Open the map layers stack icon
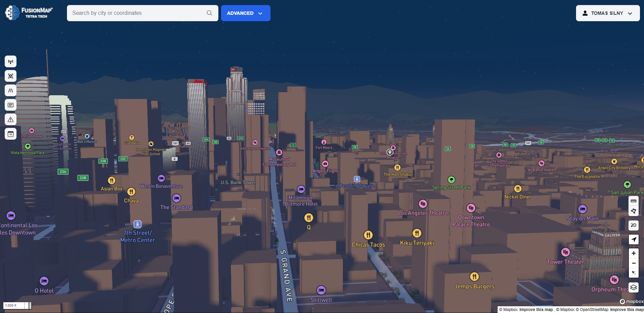 634,287
